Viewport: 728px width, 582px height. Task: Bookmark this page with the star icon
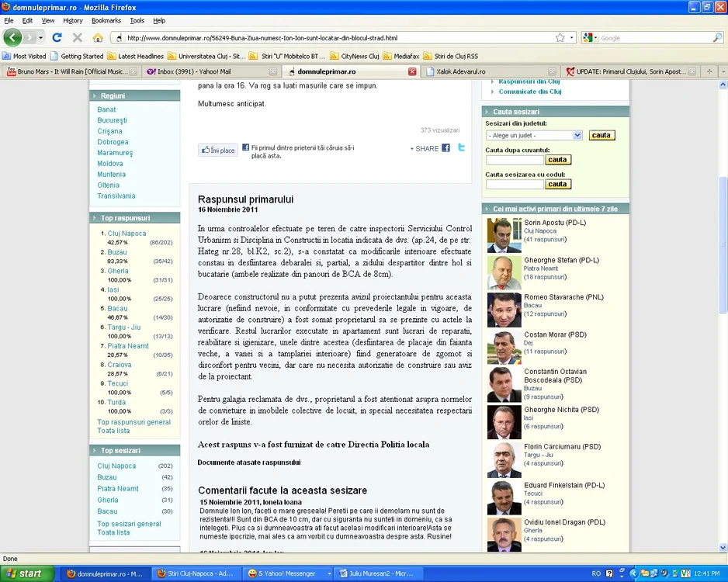tap(560, 37)
